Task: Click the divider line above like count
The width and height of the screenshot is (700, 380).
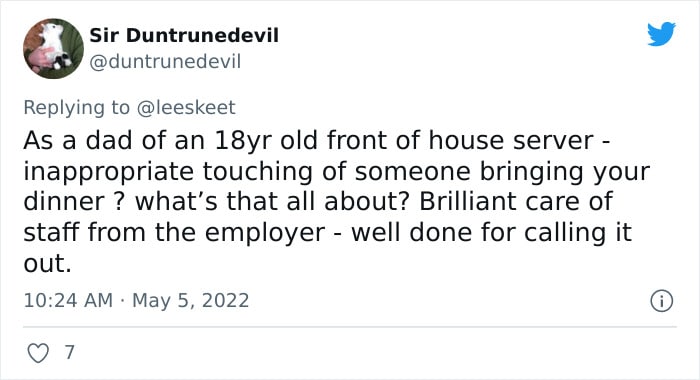Action: (350, 327)
